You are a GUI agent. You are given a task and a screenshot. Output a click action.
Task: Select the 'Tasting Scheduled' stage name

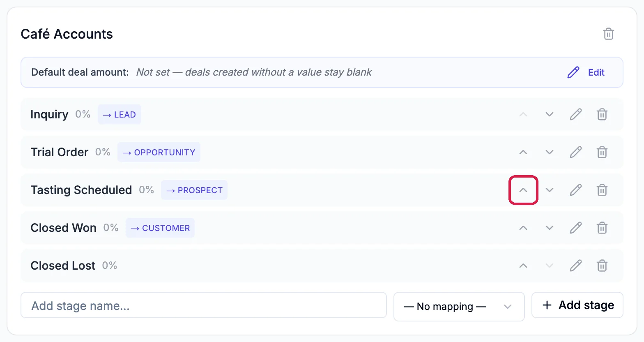81,190
